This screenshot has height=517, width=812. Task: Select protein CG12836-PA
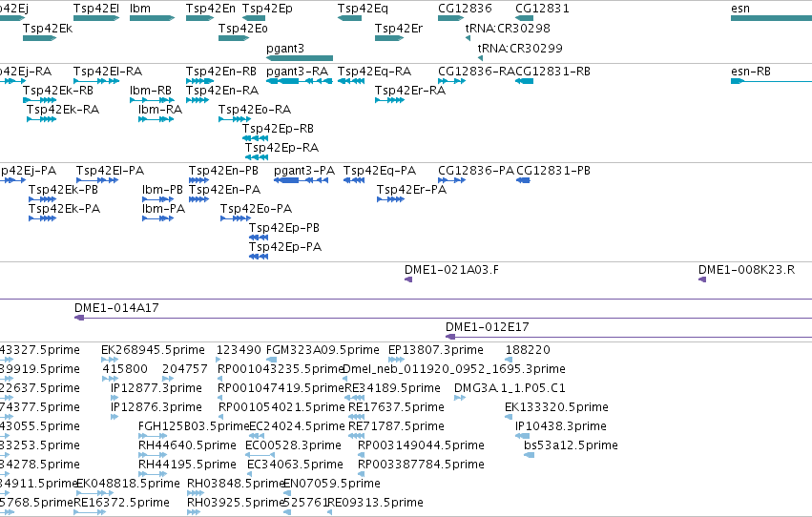point(451,180)
